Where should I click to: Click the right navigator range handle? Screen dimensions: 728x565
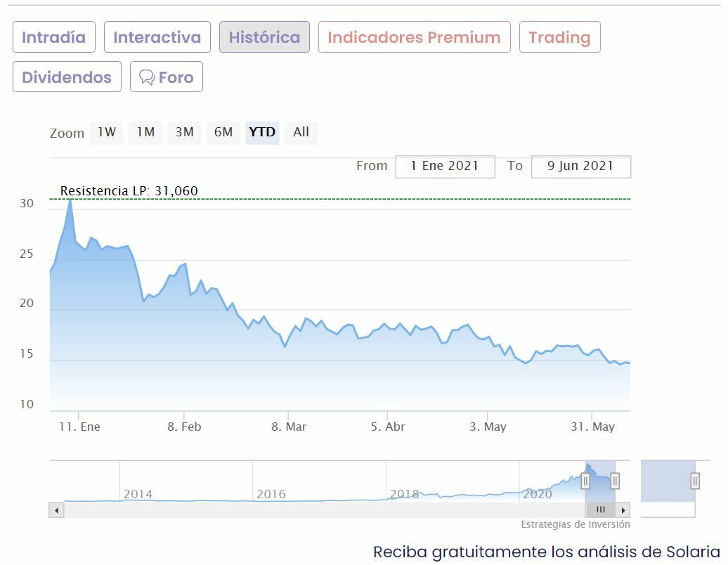[x=615, y=481]
